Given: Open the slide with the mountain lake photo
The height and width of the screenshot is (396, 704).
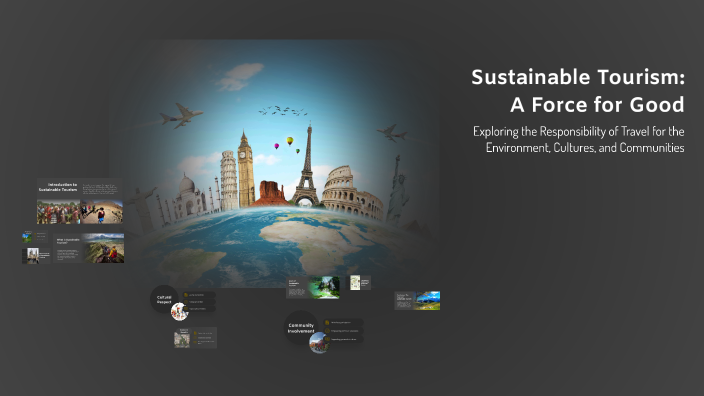Looking at the screenshot, I should pyautogui.click(x=417, y=301).
